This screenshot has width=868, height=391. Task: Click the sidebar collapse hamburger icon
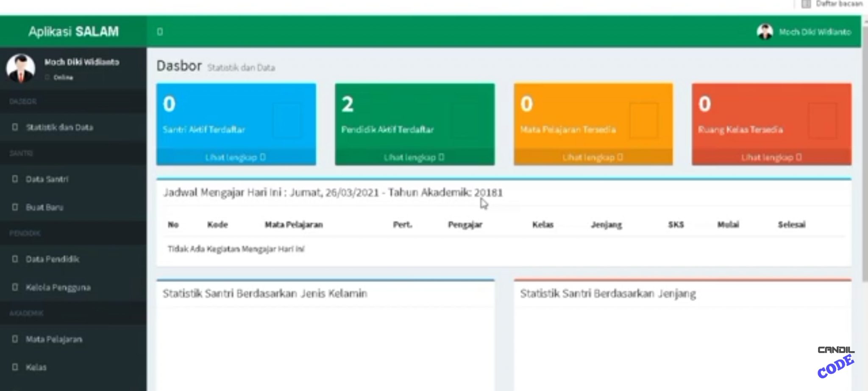[160, 31]
